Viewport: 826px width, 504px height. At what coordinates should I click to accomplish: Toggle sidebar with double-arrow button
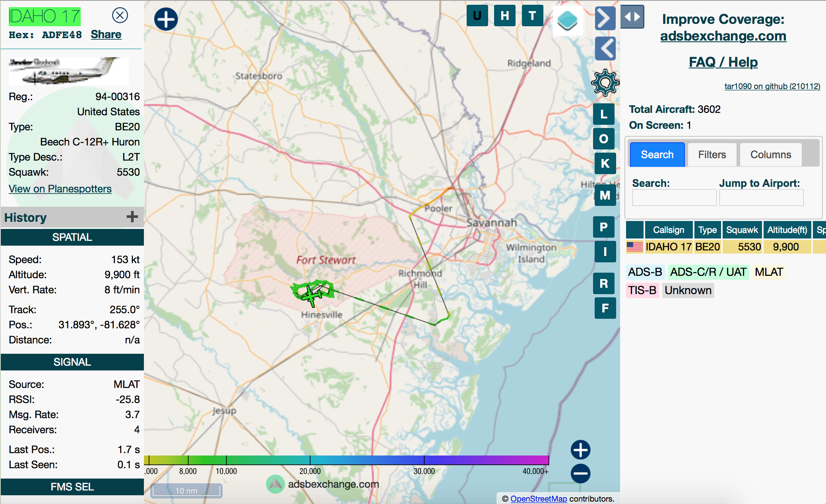click(x=632, y=17)
